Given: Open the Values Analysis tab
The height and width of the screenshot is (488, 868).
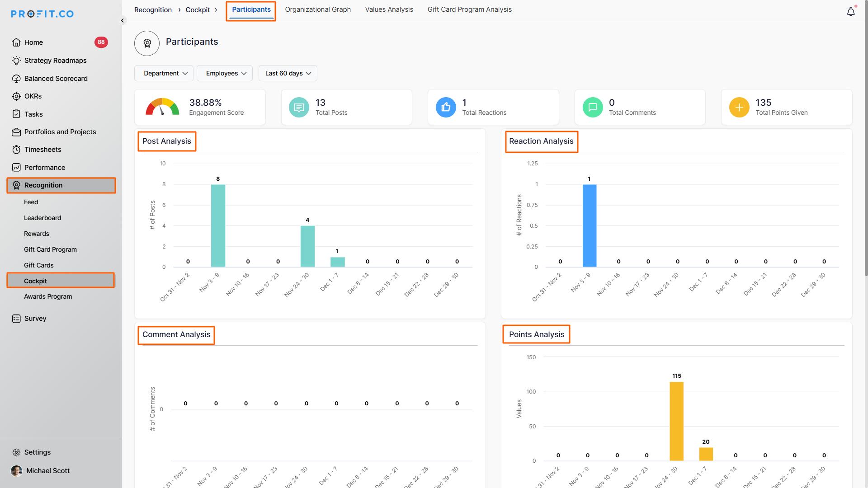Looking at the screenshot, I should pyautogui.click(x=389, y=9).
